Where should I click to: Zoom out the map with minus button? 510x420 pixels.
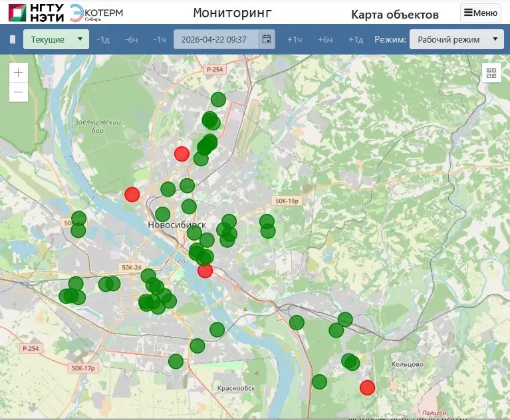pos(19,92)
